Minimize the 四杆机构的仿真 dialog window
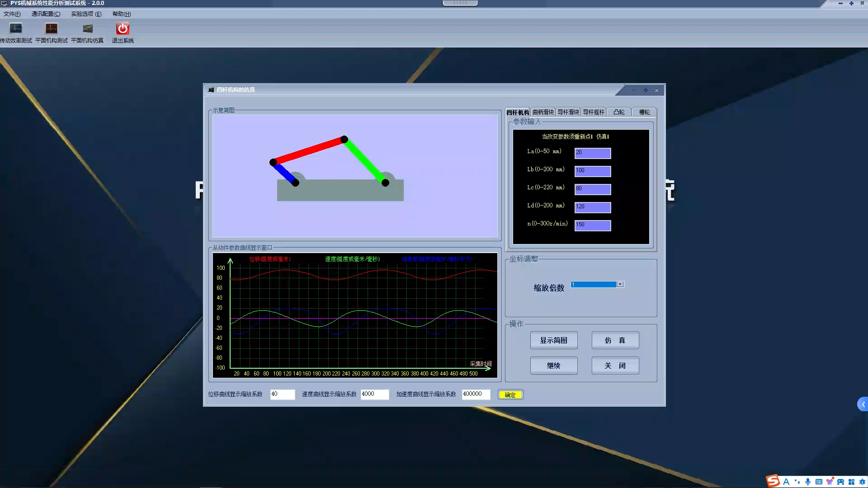This screenshot has width=868, height=488. point(635,90)
